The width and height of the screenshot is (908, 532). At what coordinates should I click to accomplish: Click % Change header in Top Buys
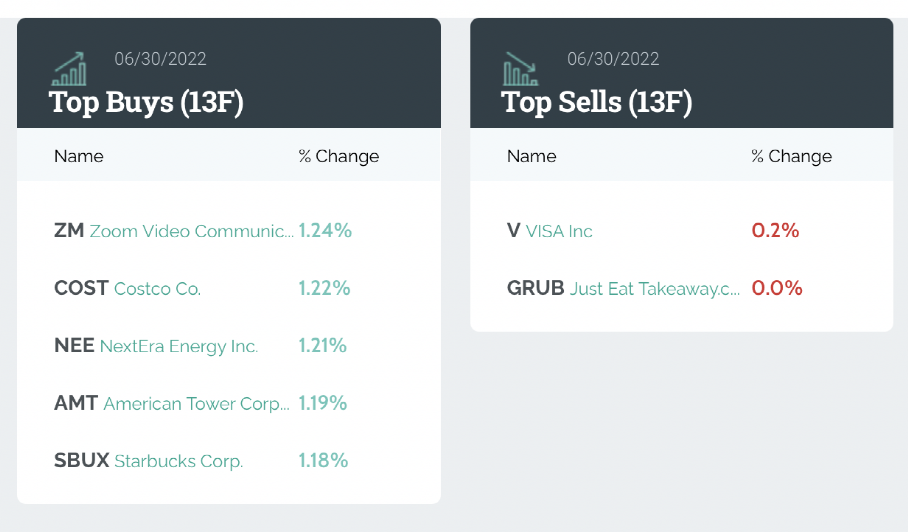(x=339, y=156)
